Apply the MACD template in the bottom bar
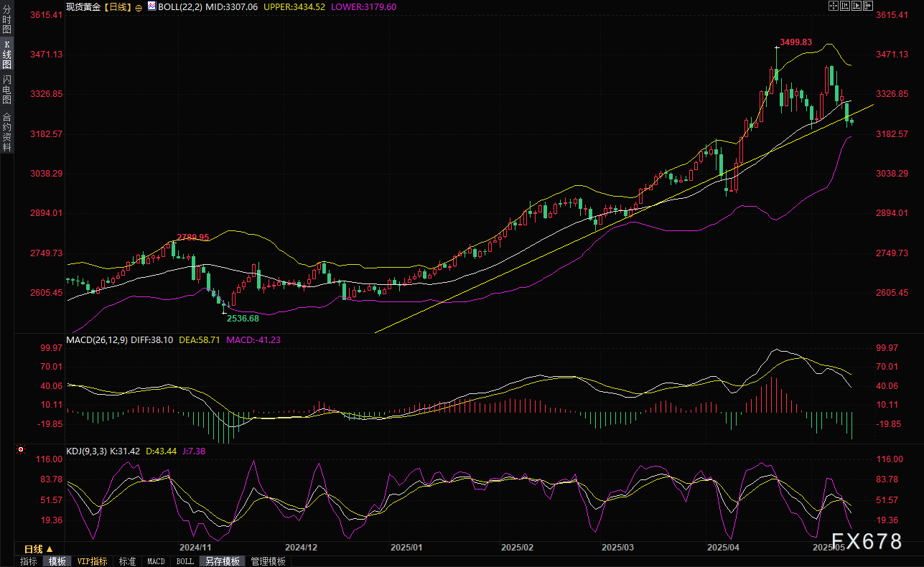 [156, 561]
